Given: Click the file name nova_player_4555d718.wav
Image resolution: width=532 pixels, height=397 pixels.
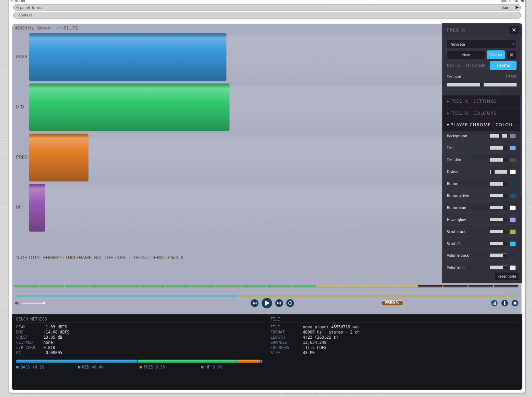Looking at the screenshot, I should (331, 327).
